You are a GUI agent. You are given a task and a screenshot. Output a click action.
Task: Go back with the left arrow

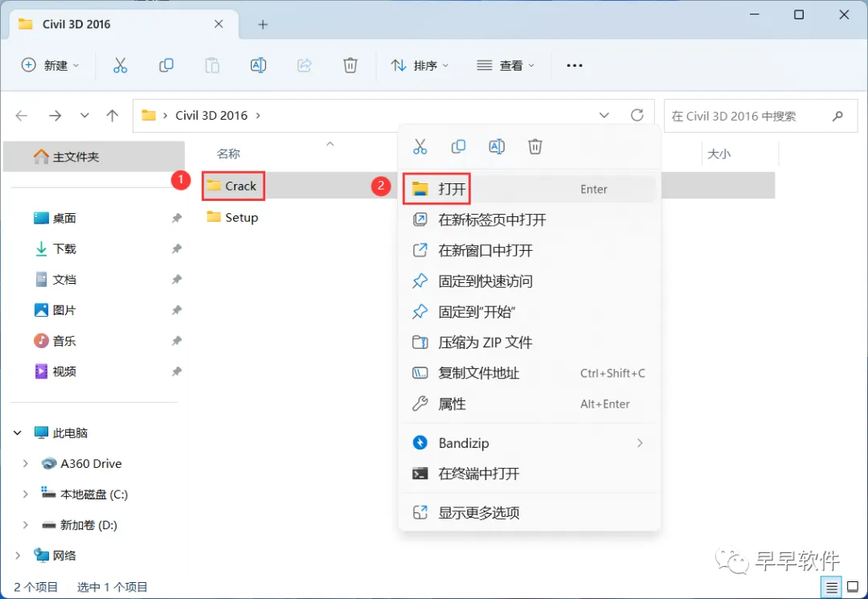click(22, 116)
